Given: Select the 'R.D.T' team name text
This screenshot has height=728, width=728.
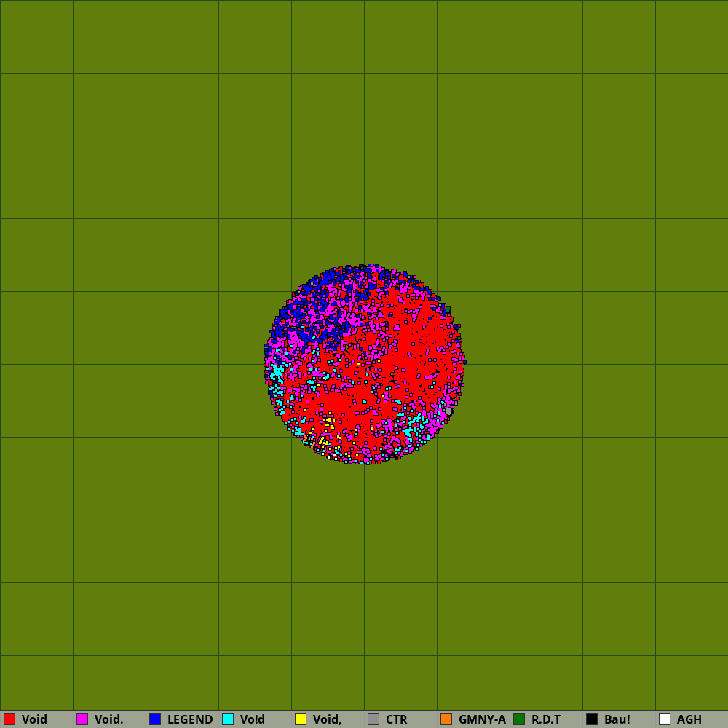Looking at the screenshot, I should (546, 719).
